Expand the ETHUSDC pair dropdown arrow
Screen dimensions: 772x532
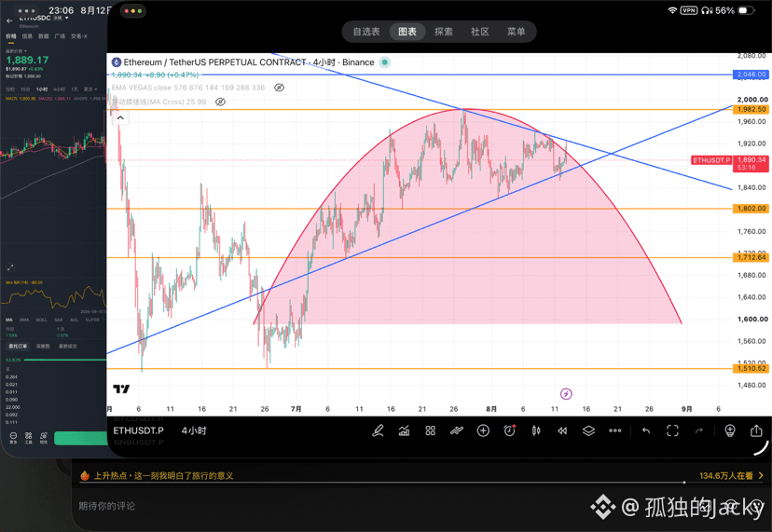[x=66, y=19]
